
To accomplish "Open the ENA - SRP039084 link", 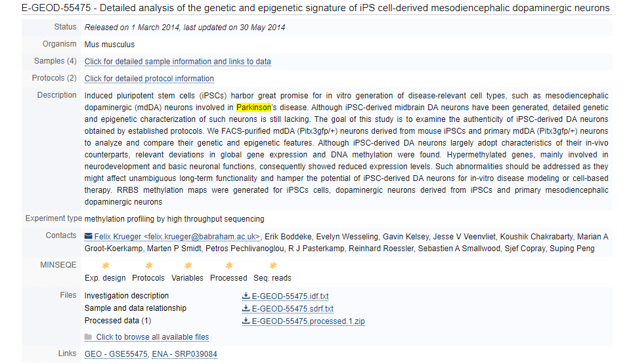I will pyautogui.click(x=185, y=354).
